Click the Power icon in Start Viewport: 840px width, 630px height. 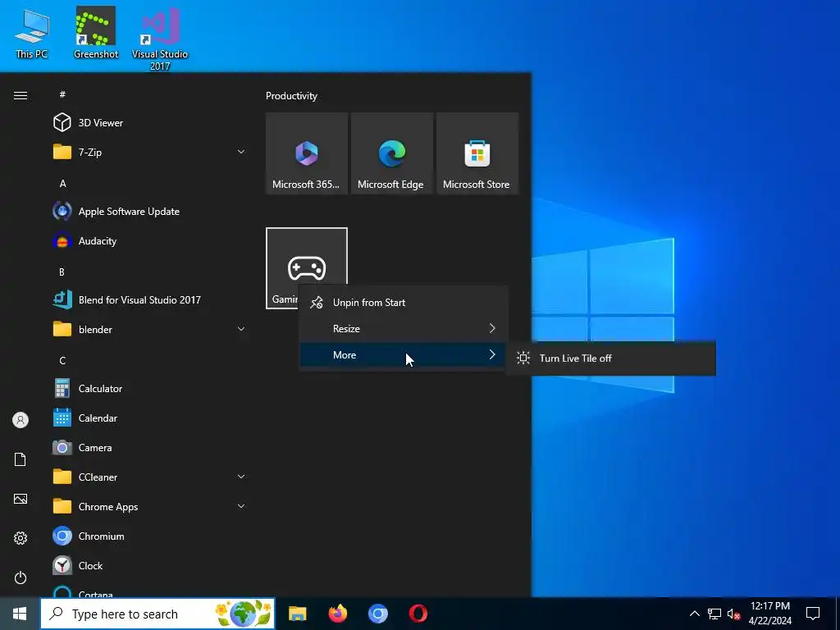click(x=21, y=577)
